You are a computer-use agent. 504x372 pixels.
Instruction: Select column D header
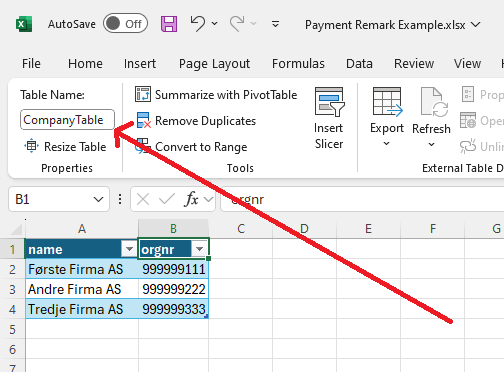click(x=304, y=229)
